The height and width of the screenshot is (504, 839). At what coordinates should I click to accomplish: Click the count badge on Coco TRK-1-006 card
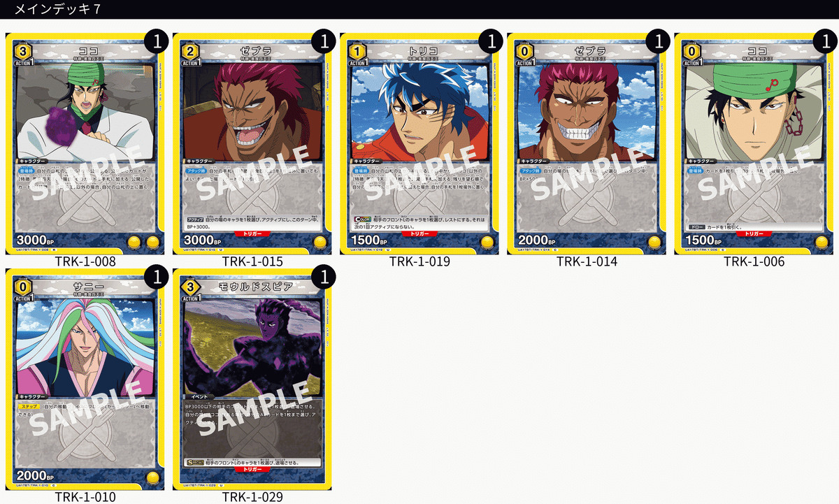point(825,41)
